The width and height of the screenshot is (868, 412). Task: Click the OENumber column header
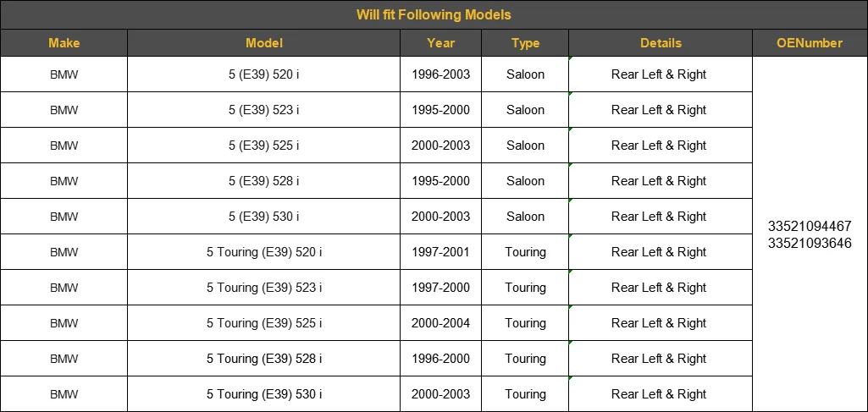click(x=810, y=43)
